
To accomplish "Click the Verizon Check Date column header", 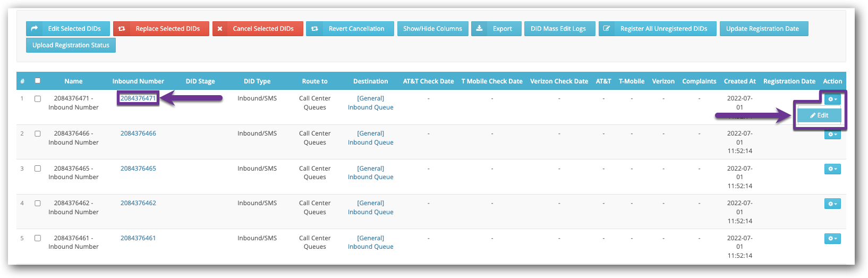I will click(559, 81).
